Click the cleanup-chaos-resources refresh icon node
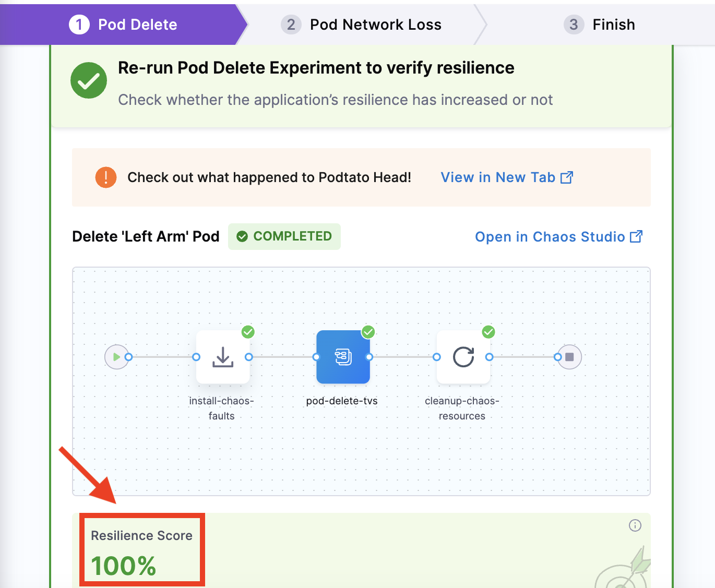This screenshot has height=588, width=715. [x=463, y=357]
